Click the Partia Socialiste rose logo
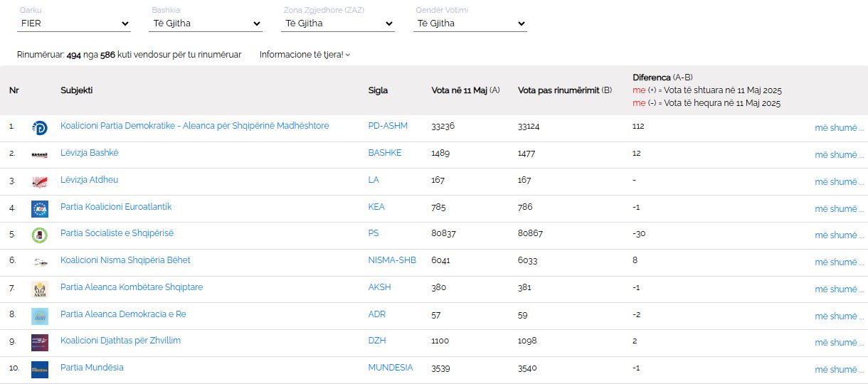868x384 pixels. 40,235
